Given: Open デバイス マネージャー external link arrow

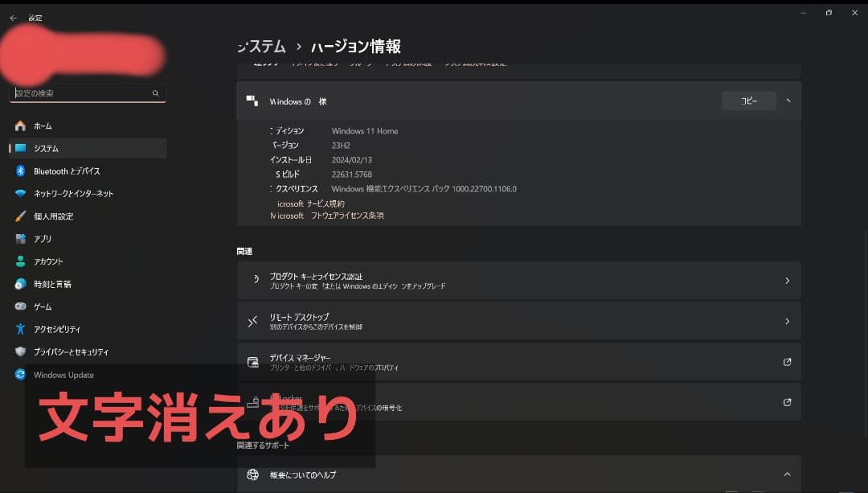Looking at the screenshot, I should point(787,361).
